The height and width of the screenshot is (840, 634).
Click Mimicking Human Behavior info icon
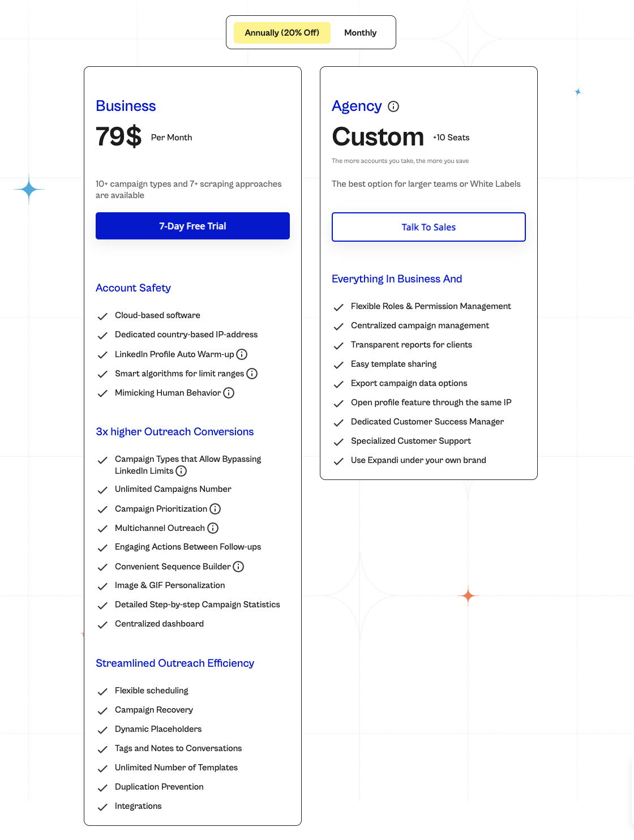coord(229,393)
